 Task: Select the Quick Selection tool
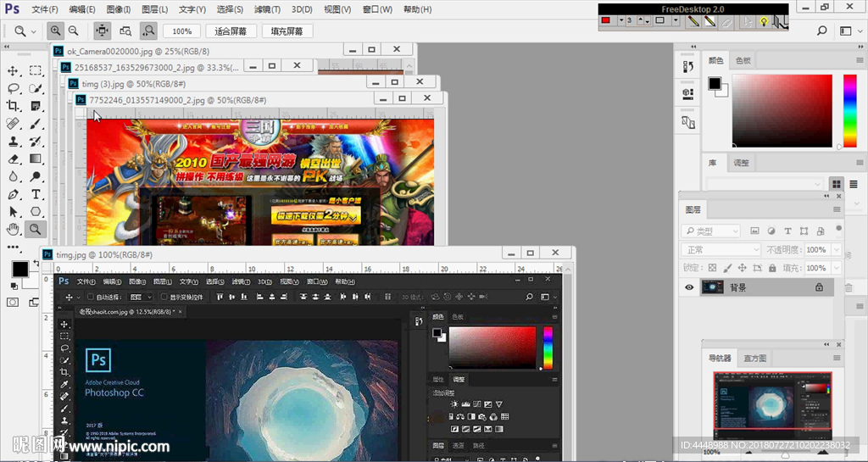36,88
